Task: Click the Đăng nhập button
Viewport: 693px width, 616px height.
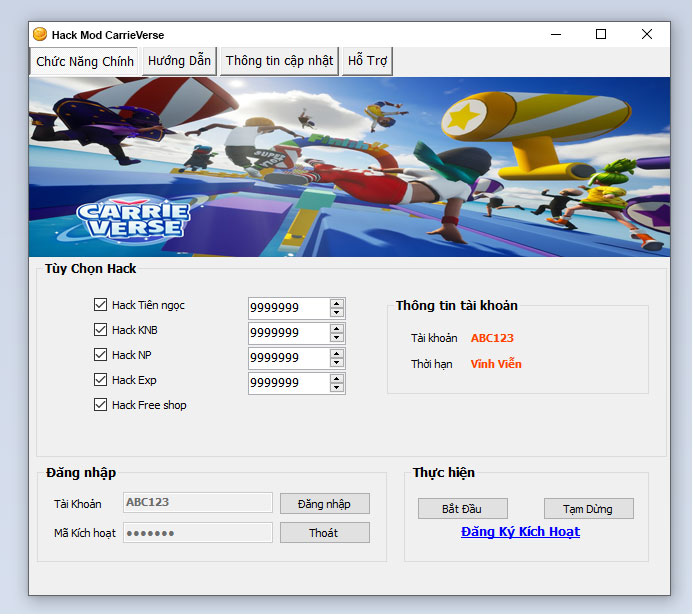Action: coord(325,504)
